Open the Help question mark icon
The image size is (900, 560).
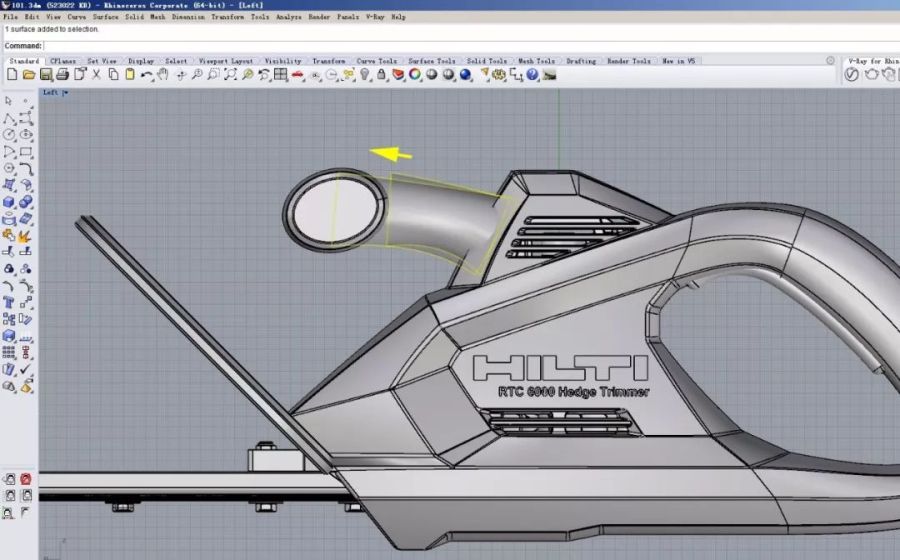(532, 75)
